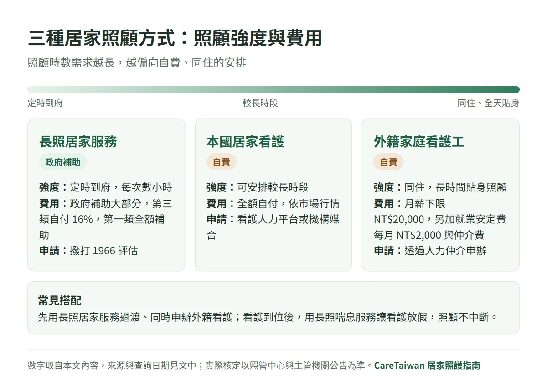Click the sentence starting 先用長照居家服務過渡
The width and height of the screenshot is (547, 392).
pyautogui.click(x=268, y=317)
